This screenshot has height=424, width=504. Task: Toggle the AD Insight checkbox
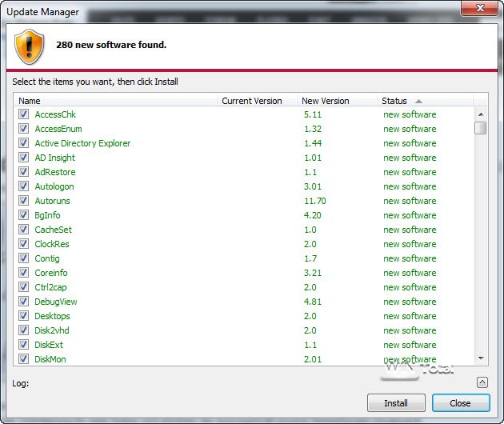click(x=23, y=158)
